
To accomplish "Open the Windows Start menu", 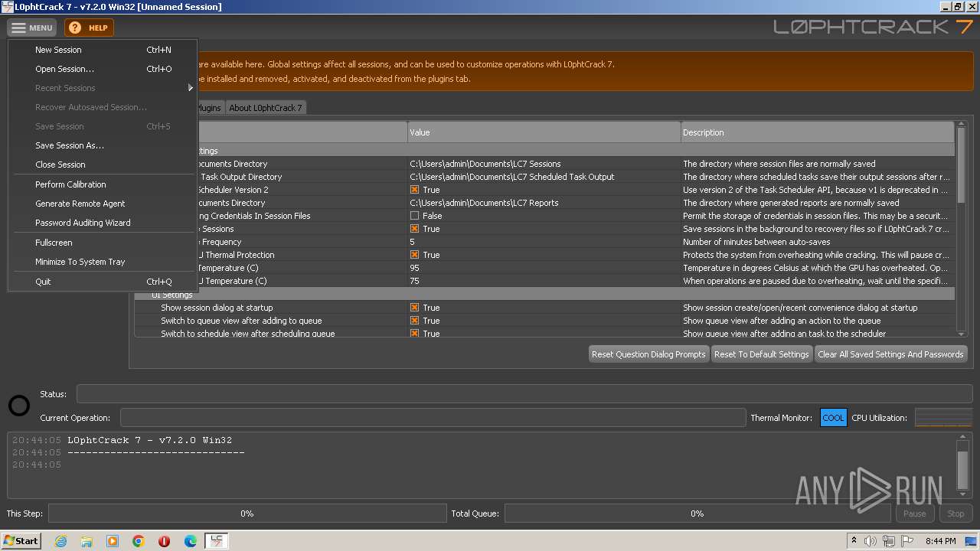I will tap(21, 541).
